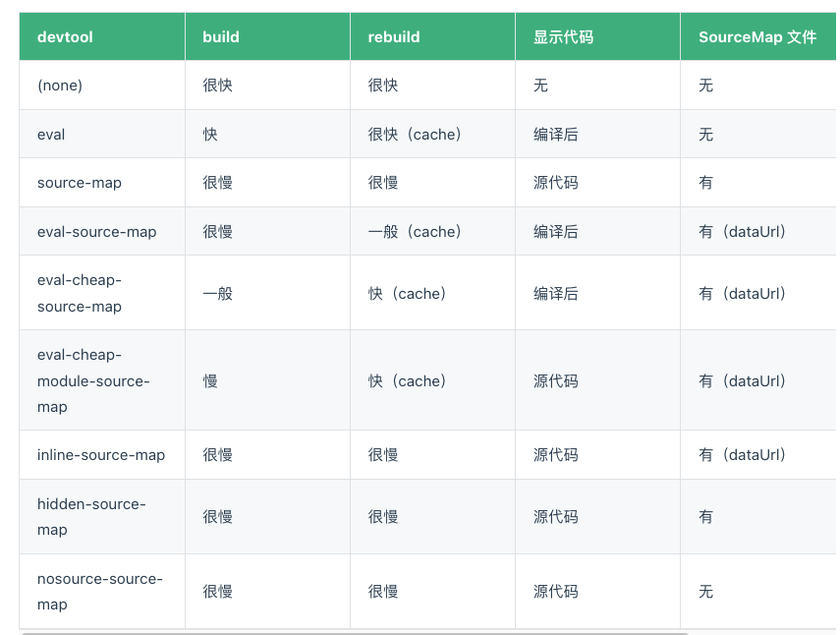The height and width of the screenshot is (635, 840).
Task: Select the (none) devtool cell
Action: [102, 86]
